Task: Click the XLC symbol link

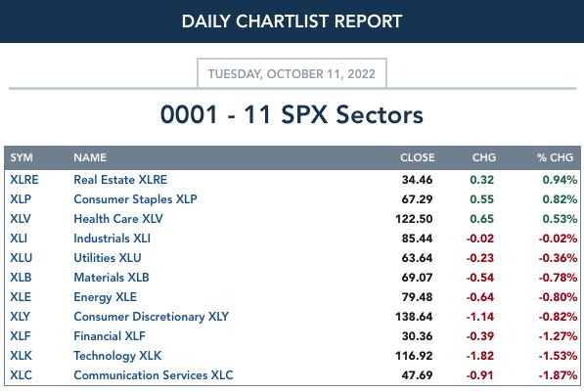Action: 21,375
